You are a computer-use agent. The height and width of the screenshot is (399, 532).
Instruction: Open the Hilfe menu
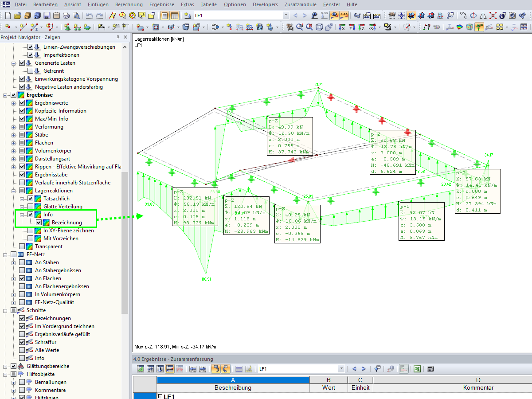[x=352, y=4]
